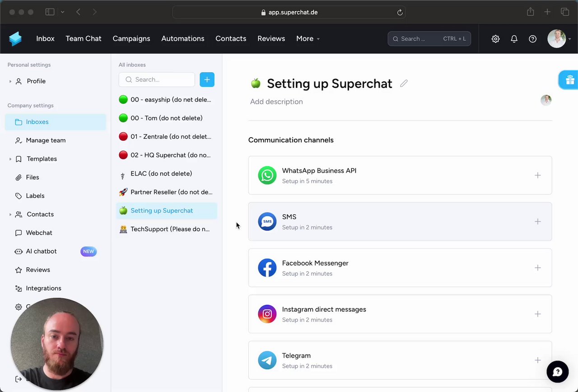Open the support chat bubble widget
578x392 pixels.
click(557, 372)
